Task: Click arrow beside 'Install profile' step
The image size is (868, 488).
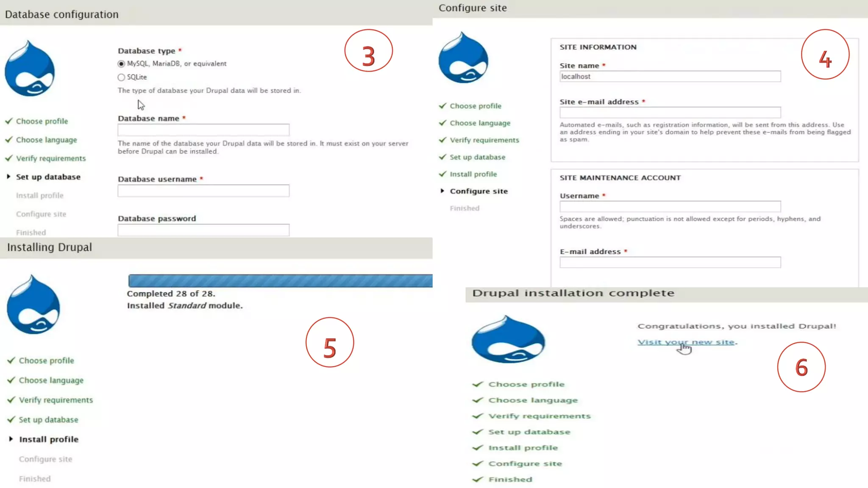Action: coord(11,439)
